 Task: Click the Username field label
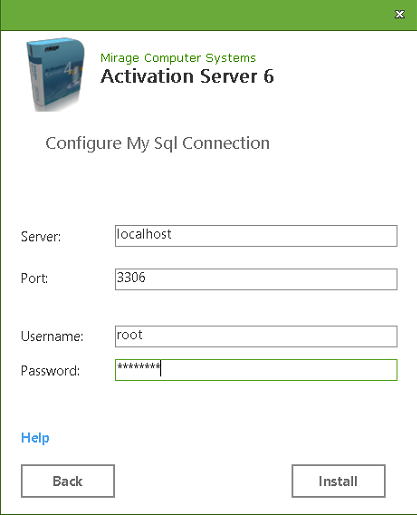pos(52,336)
